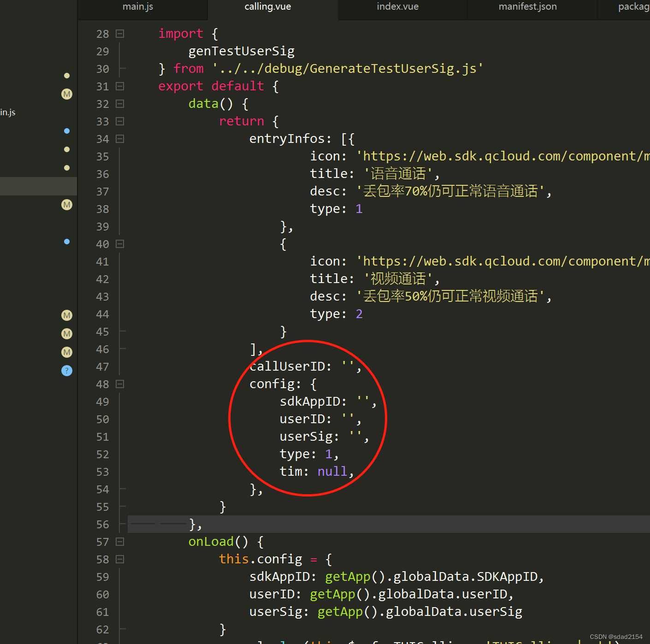Click the '视频通话' title string
Viewport: 650px width, 644px height.
click(398, 279)
